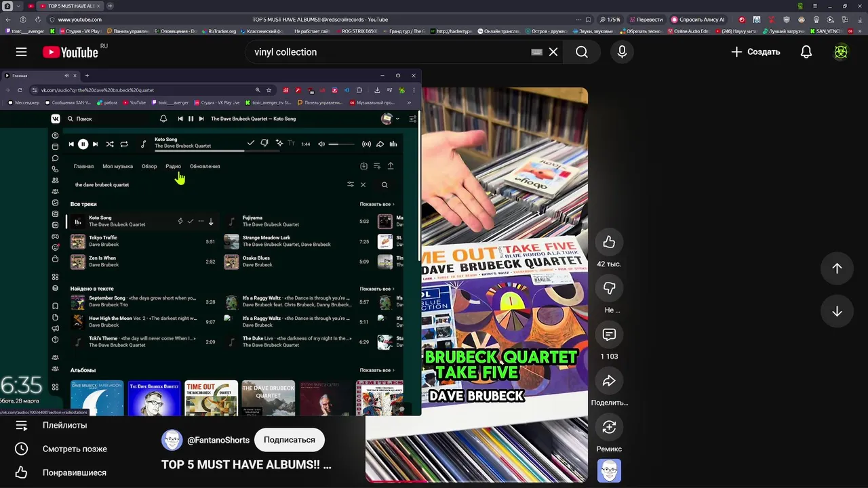This screenshot has height=488, width=868.
Task: Like the Short with thumbs up
Action: (x=609, y=242)
